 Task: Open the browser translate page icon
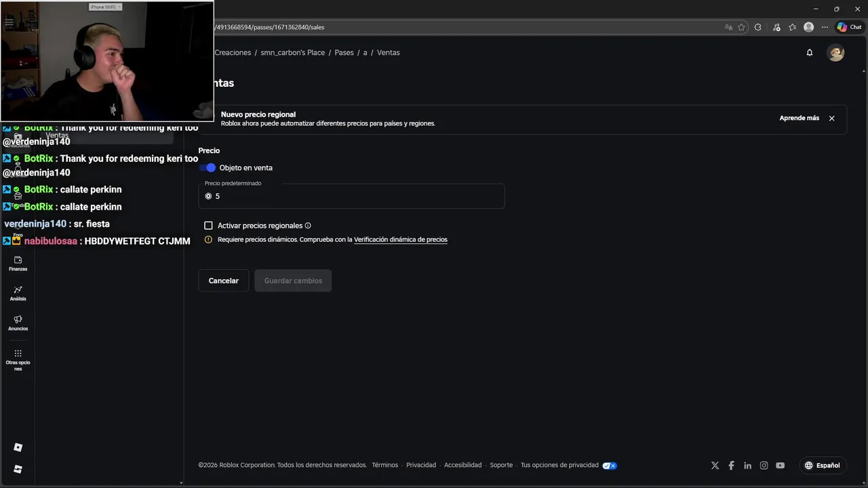coord(728,27)
